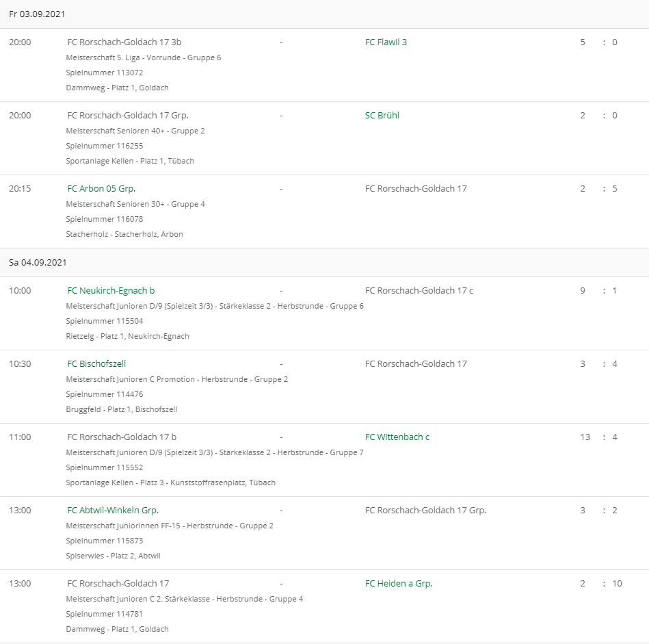
Task: Click the Sa 04.09.2021 date header
Action: [x=38, y=263]
